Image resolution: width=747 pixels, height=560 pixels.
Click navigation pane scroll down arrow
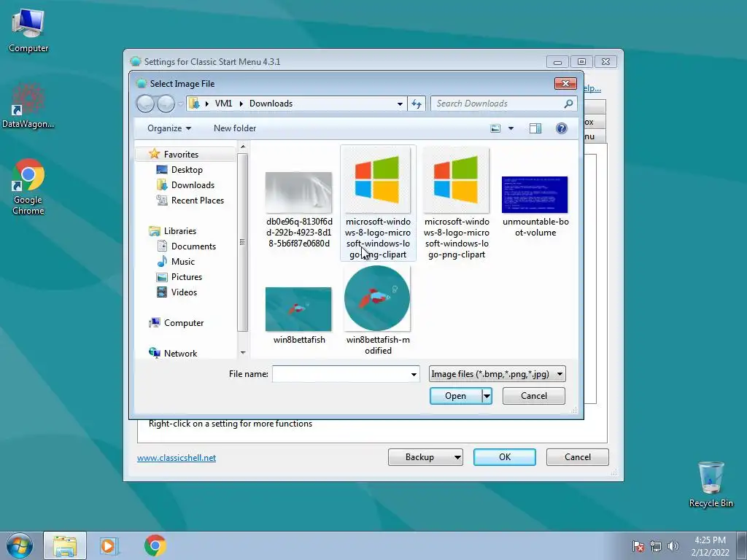point(243,352)
